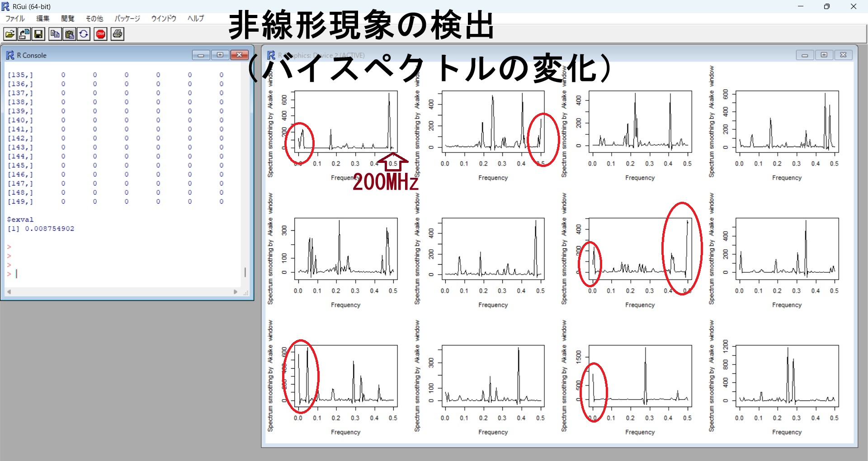Open the 閲覧 menu
The image size is (868, 461).
coord(68,19)
